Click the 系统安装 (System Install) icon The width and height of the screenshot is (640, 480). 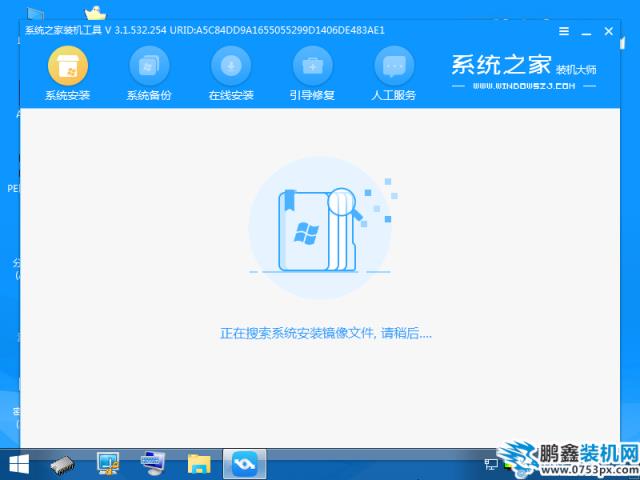click(68, 66)
